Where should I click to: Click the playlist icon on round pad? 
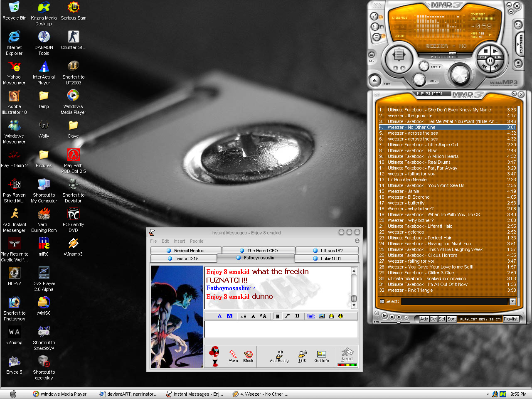pyautogui.click(x=399, y=54)
